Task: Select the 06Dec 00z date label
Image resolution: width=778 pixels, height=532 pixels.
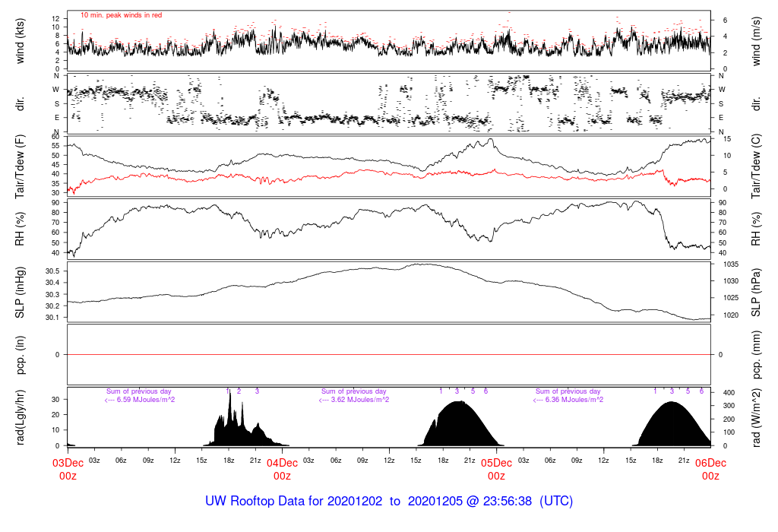Action: [710, 469]
